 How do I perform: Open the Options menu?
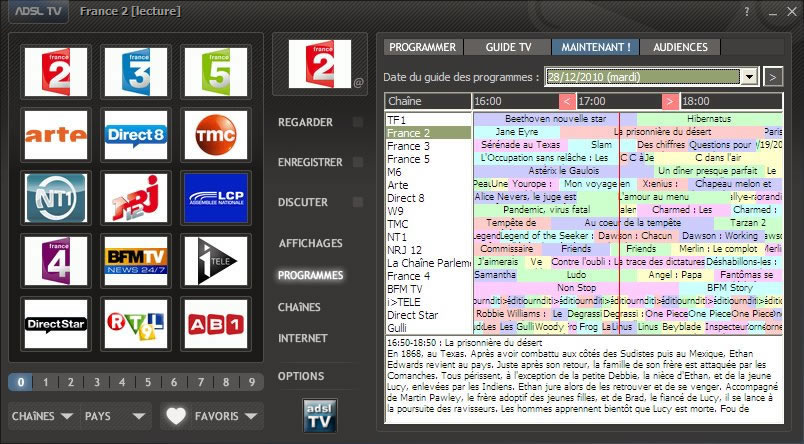click(x=301, y=376)
